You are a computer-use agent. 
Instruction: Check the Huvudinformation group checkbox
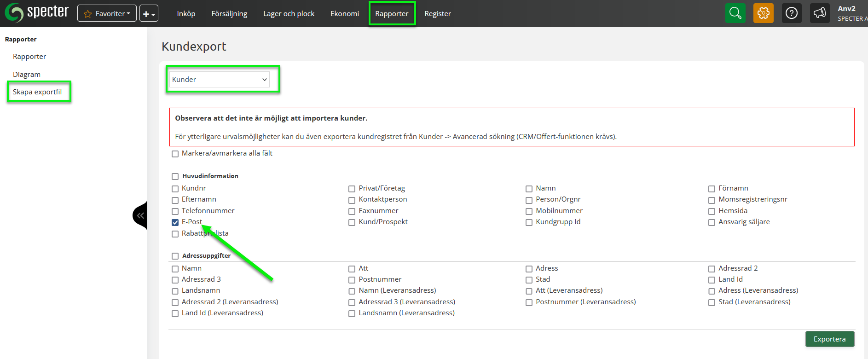(175, 176)
